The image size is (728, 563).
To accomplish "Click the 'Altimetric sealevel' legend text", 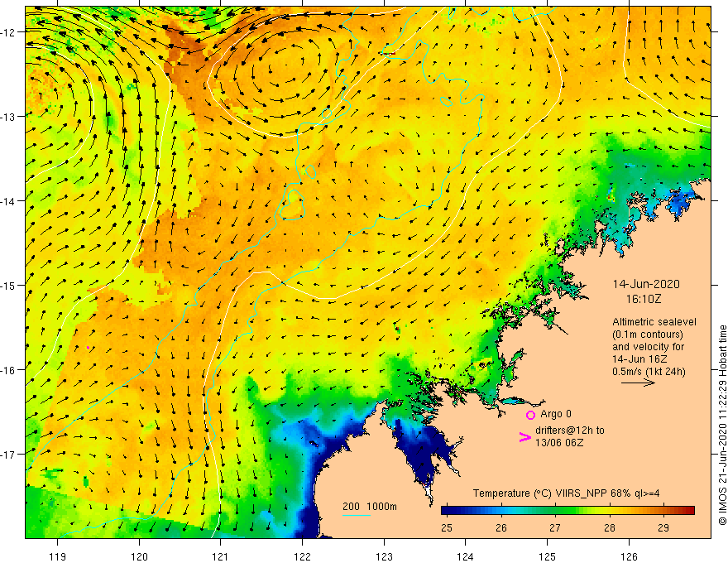I will point(654,322).
